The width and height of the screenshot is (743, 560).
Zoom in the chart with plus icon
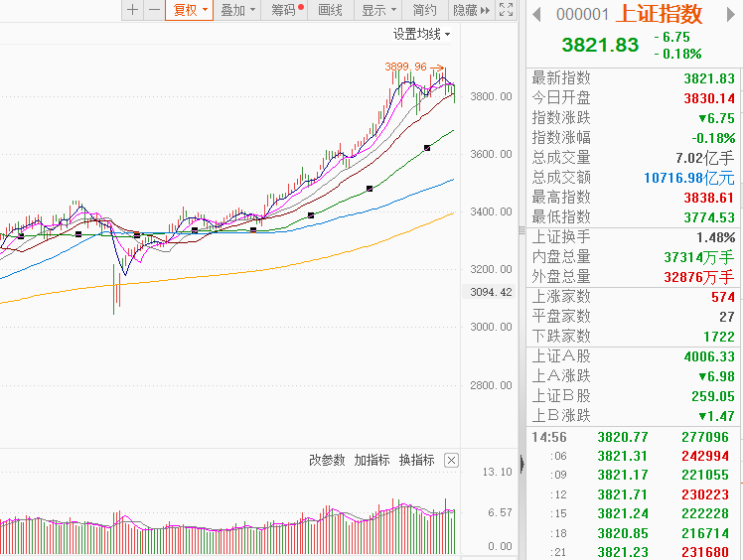(x=133, y=10)
